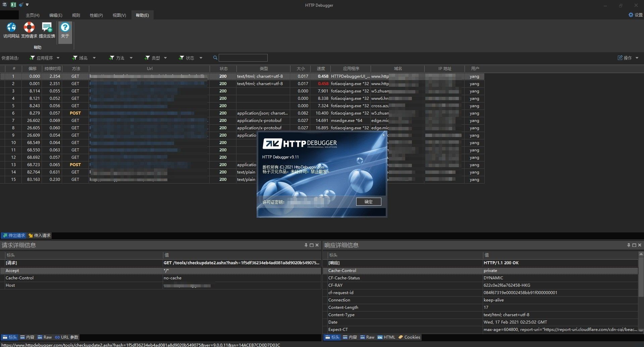This screenshot has width=644, height=347.
Task: Close the Request Details (请求详细信息) panel
Action: 317,245
